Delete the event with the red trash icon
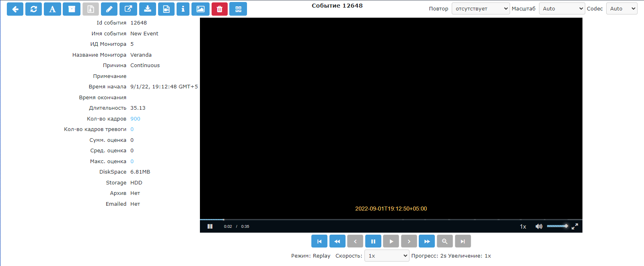Viewport: 644px width, 266px height. pos(220,9)
